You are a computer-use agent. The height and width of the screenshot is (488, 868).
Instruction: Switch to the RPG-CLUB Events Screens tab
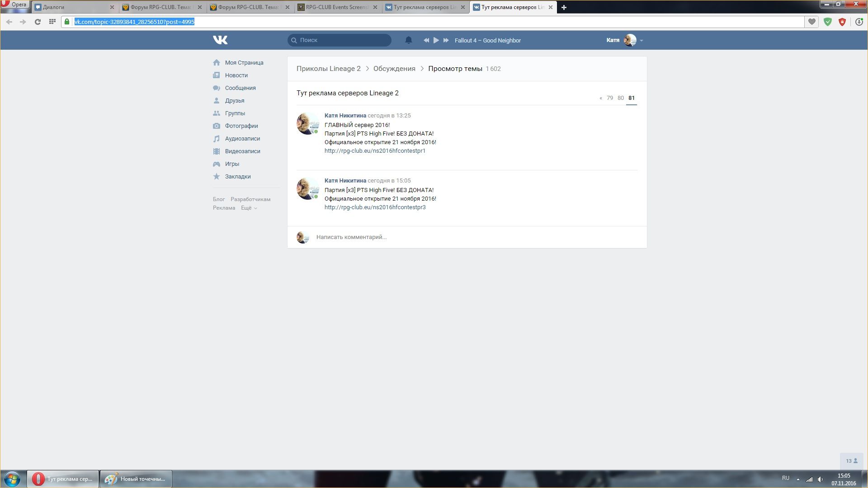click(x=337, y=7)
